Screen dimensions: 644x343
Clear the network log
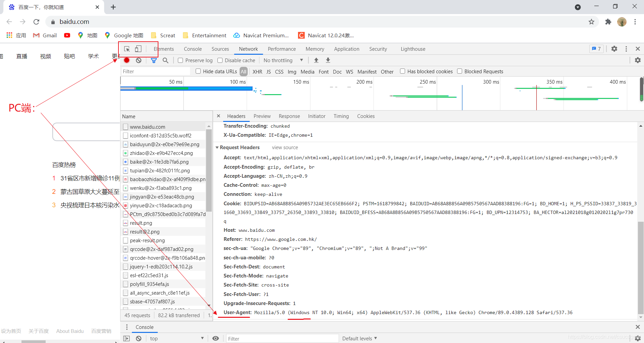(139, 60)
